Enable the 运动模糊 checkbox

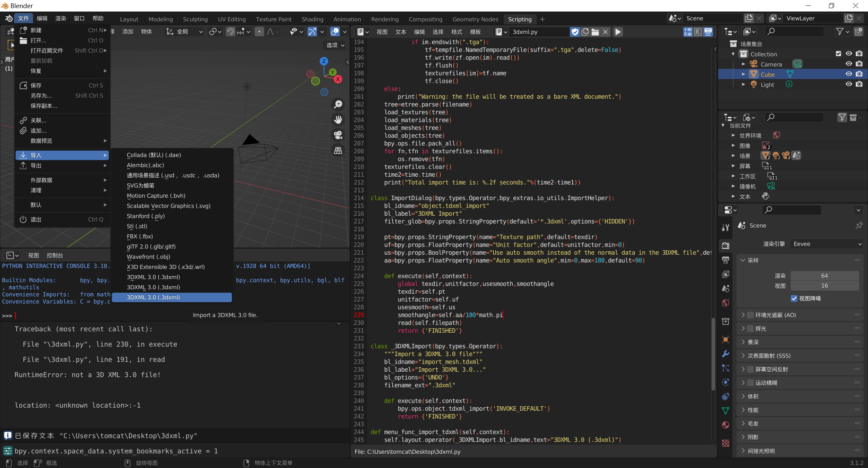click(x=750, y=383)
